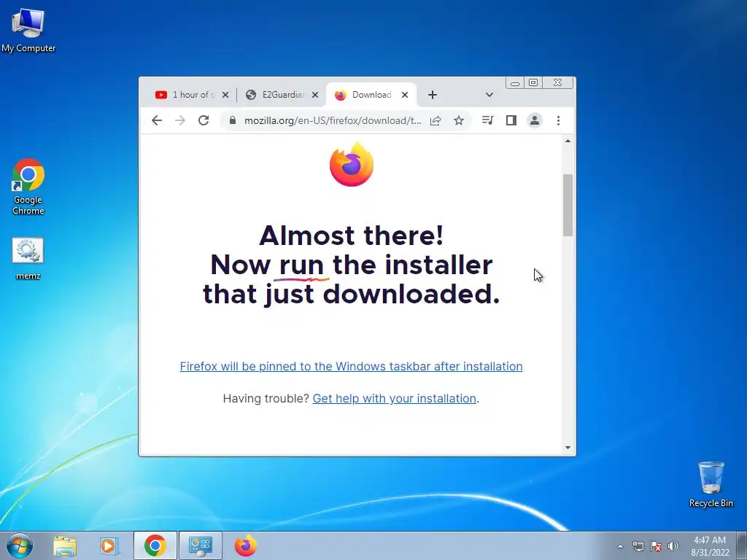
Task: Click the padlock site info icon
Action: tap(233, 120)
